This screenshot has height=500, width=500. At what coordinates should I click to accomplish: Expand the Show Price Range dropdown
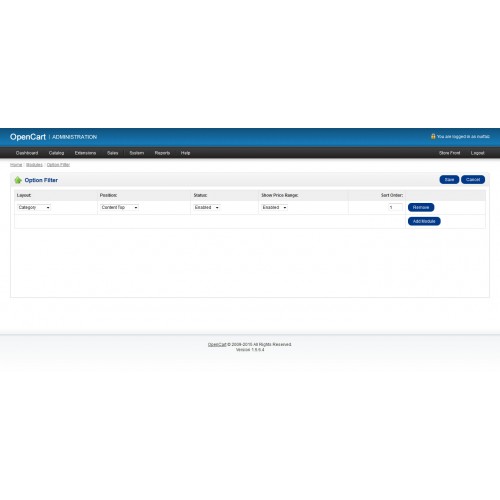pos(275,207)
